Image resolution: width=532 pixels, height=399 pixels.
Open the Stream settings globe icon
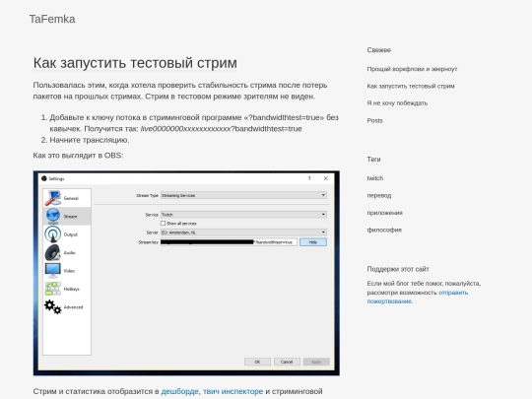tap(53, 216)
